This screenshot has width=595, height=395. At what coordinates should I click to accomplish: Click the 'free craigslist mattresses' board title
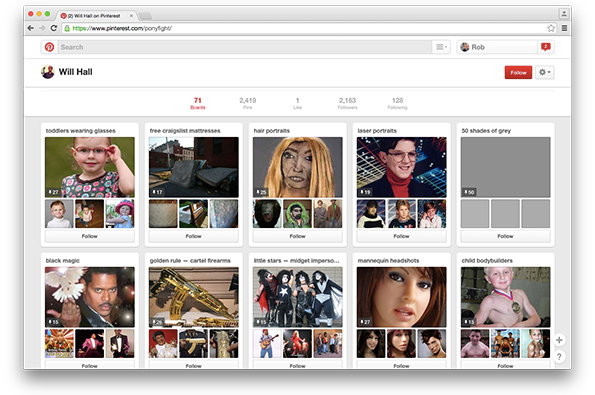[x=185, y=131]
